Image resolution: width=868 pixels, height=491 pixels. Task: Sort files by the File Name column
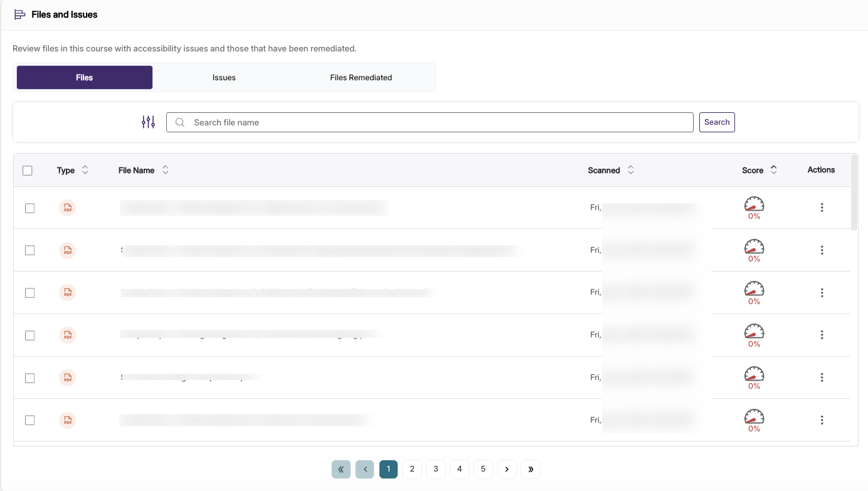[x=166, y=170]
